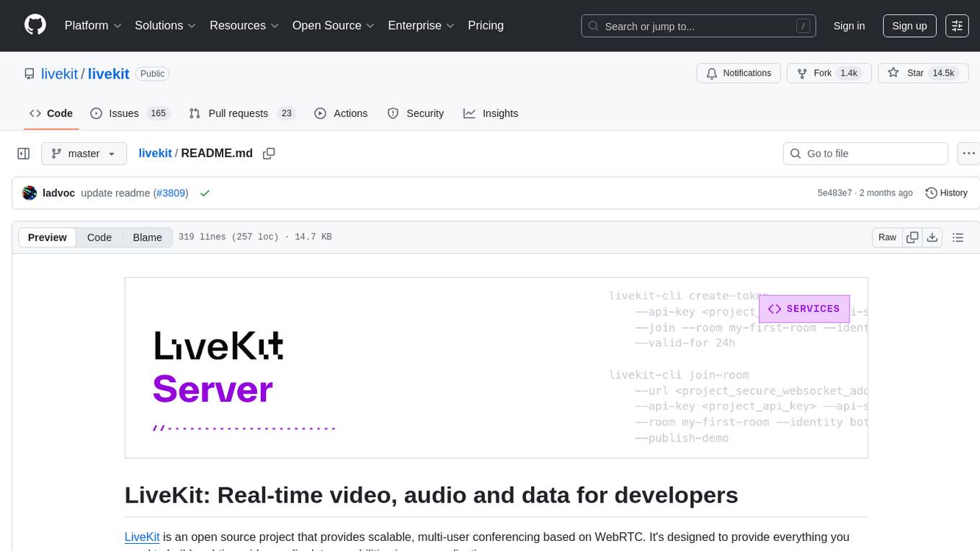The image size is (980, 551).
Task: Open pull request #3809 link
Action: click(171, 193)
